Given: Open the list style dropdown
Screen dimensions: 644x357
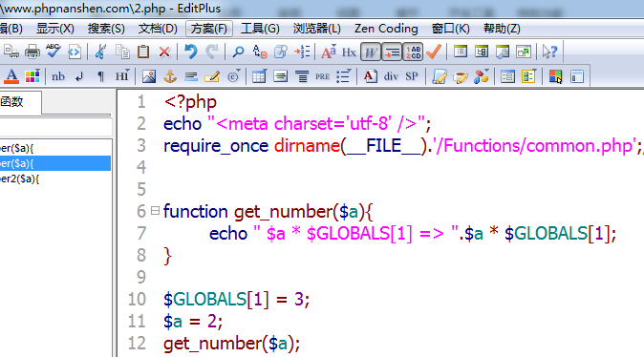Looking at the screenshot, I should pyautogui.click(x=343, y=76).
